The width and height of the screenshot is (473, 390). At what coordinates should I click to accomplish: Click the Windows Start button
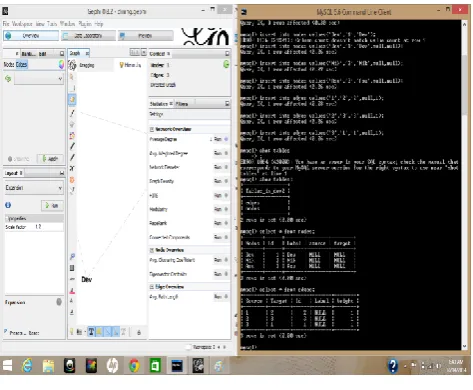(x=8, y=366)
